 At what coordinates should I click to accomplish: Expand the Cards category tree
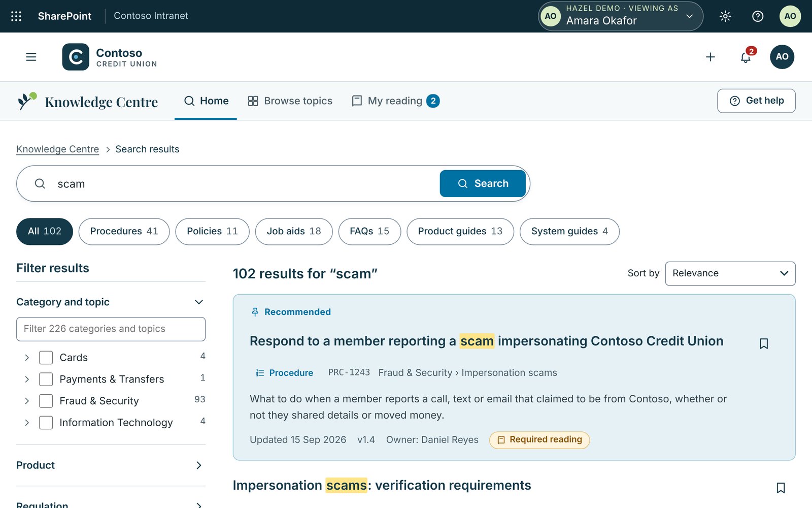[27, 358]
